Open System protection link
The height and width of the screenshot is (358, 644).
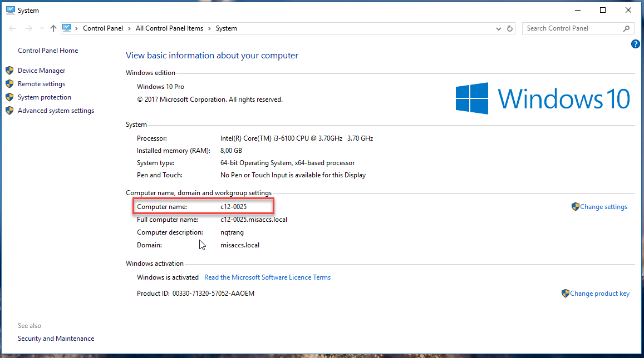45,97
